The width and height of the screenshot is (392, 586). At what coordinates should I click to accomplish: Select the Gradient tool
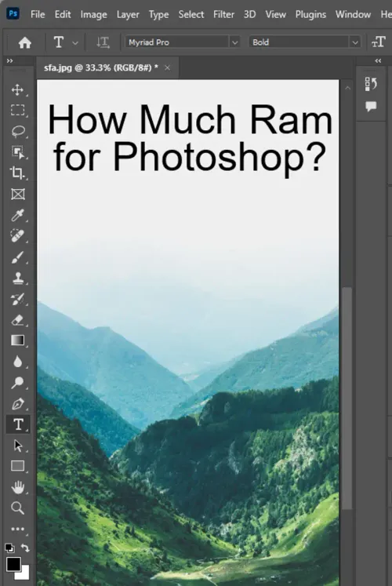pyautogui.click(x=17, y=340)
